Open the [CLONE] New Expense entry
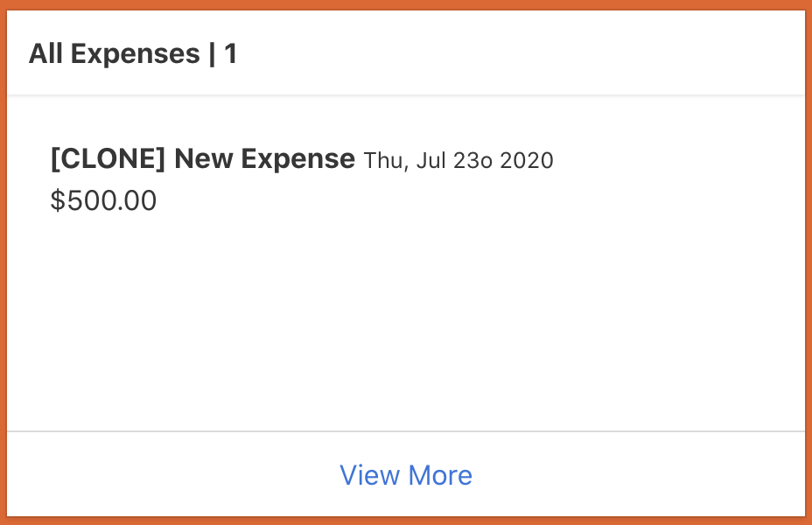 203,159
